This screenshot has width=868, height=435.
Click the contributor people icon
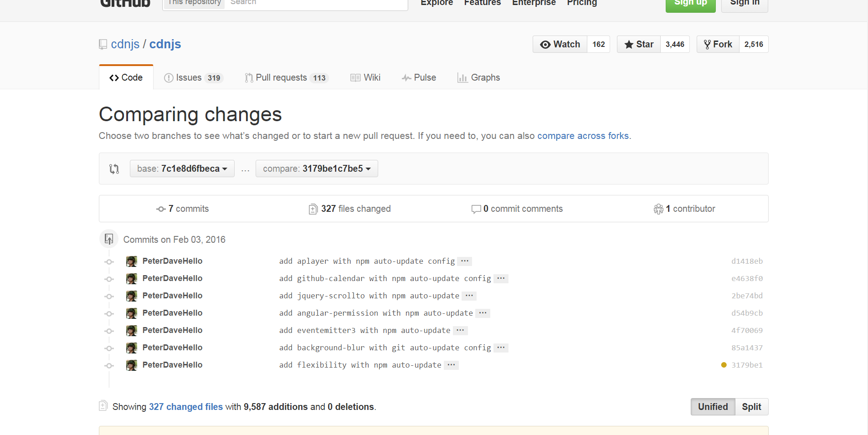click(x=658, y=209)
